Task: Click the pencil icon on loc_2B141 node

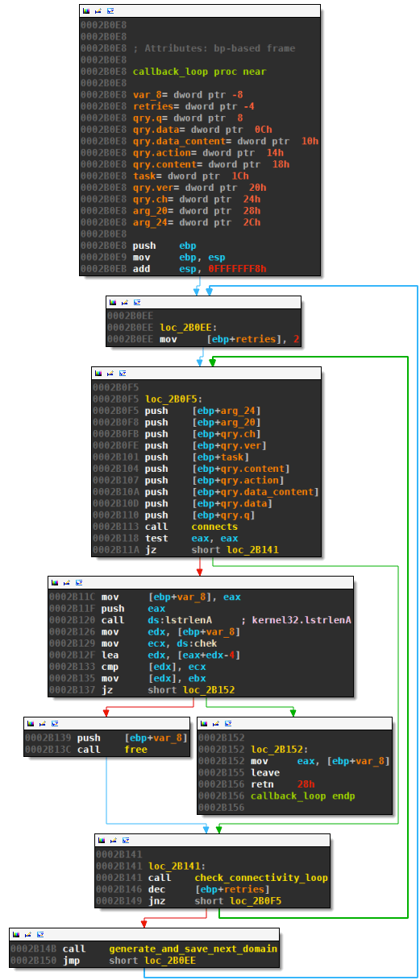Action: pos(113,841)
